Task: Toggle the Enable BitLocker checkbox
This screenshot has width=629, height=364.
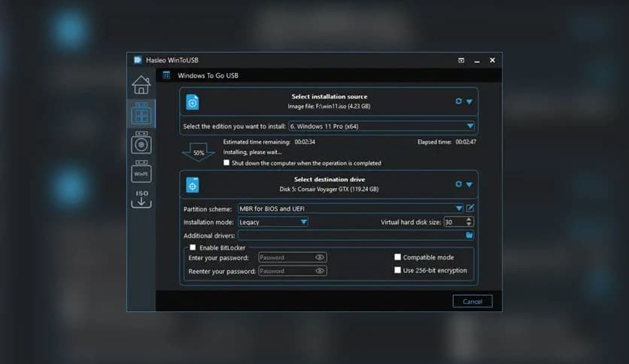Action: point(193,247)
